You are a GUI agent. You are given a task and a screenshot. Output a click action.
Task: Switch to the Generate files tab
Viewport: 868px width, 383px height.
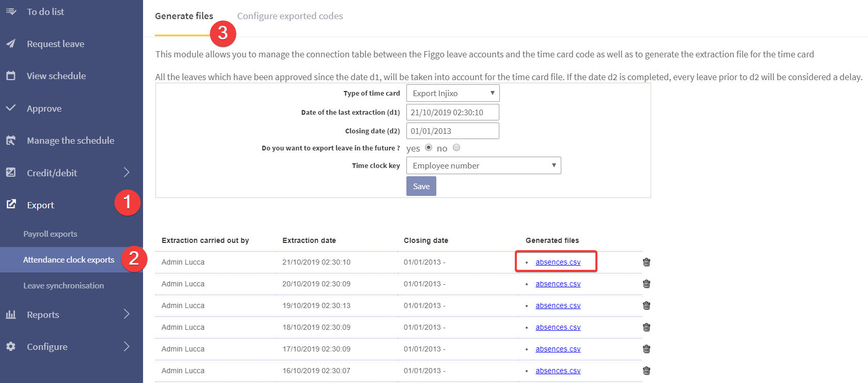[184, 16]
